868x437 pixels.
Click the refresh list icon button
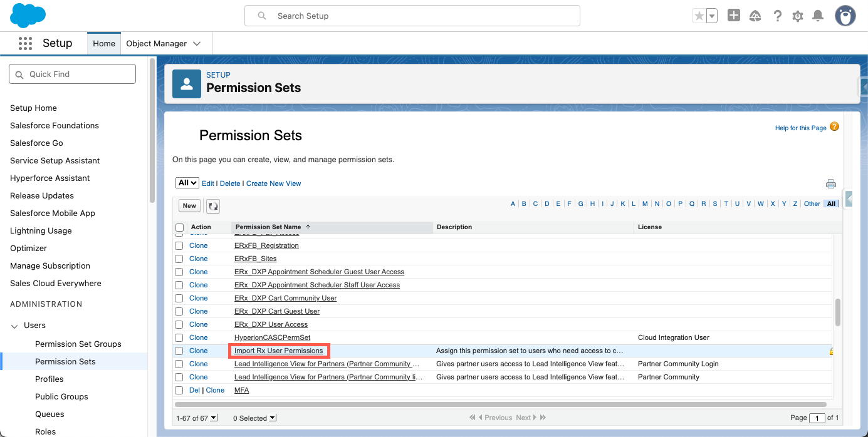coord(213,206)
